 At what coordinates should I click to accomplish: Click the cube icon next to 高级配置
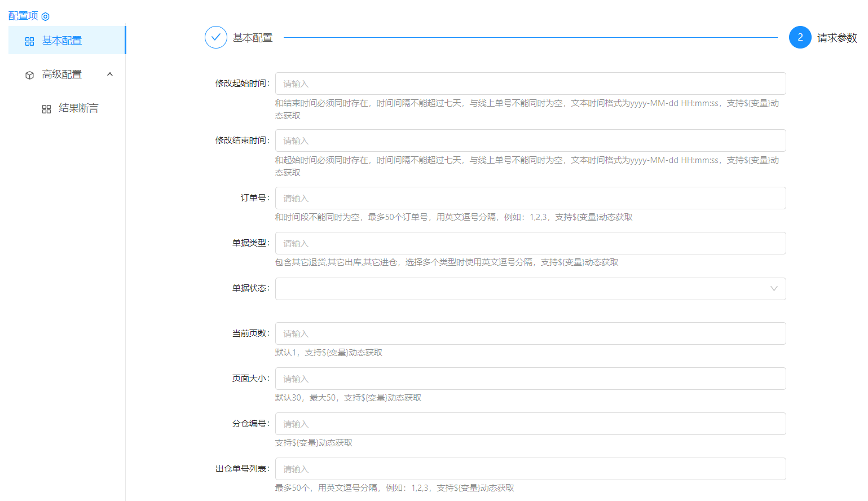(30, 75)
